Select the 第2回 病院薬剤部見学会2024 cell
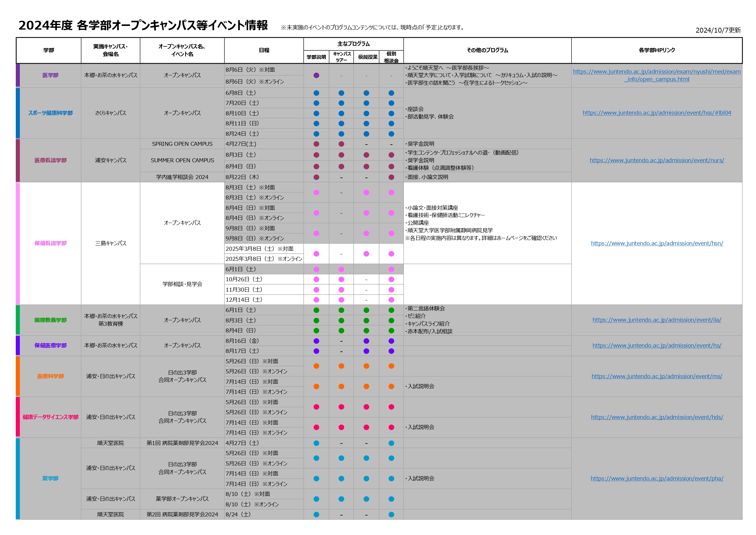The image size is (756, 535). point(182,515)
